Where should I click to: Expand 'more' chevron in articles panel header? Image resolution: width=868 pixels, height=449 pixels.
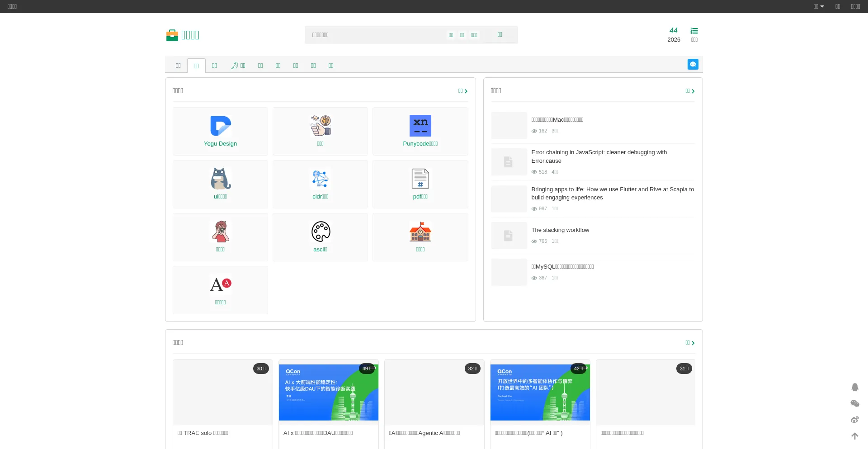[690, 91]
